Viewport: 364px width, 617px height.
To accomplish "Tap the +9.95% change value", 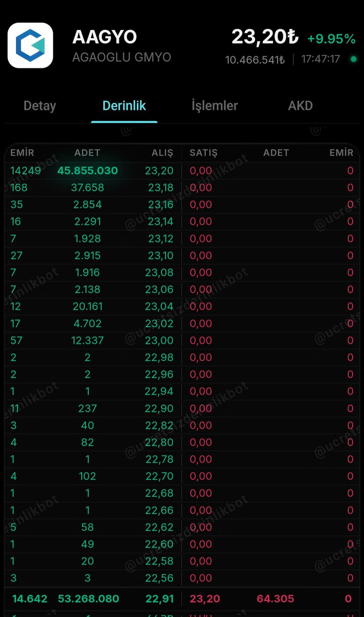I will [332, 39].
